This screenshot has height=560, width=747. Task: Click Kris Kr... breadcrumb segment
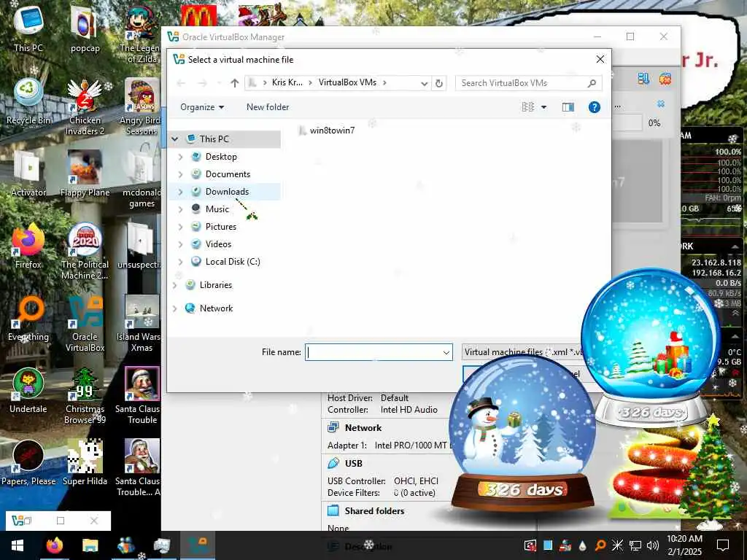[287, 82]
